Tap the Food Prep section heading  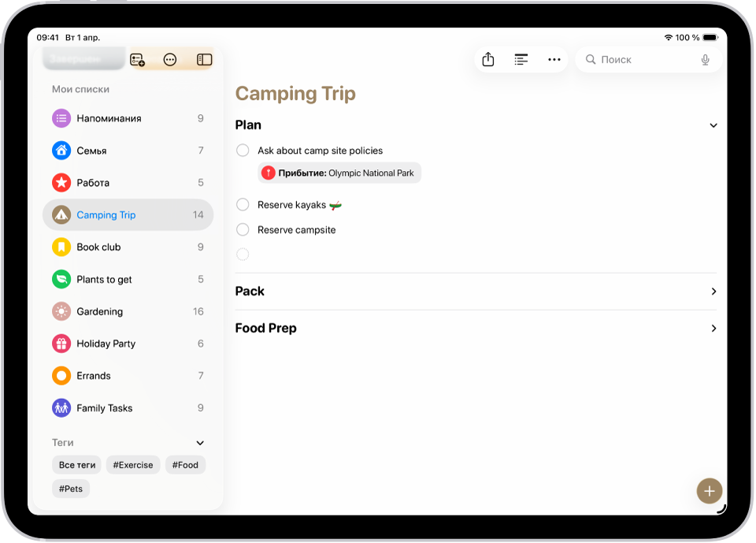(265, 328)
